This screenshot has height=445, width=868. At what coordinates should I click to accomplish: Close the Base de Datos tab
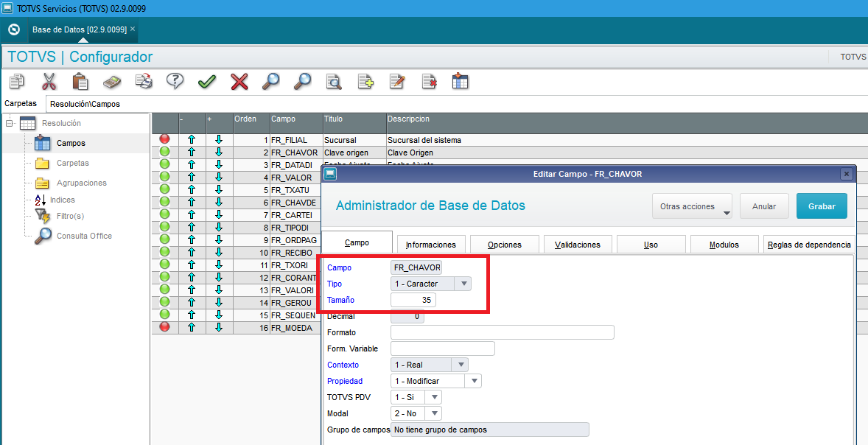133,28
